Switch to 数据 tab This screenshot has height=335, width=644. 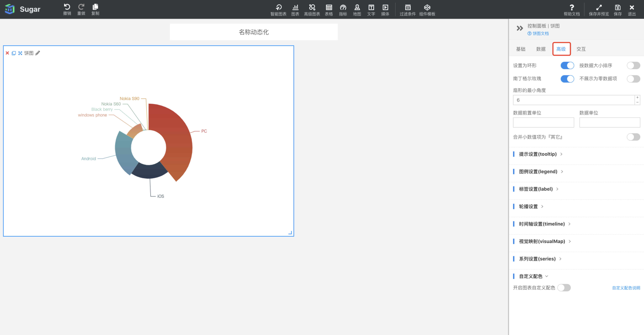(541, 49)
